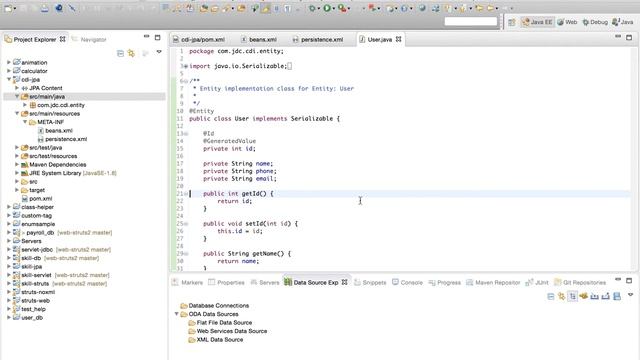Viewport: 640px width, 360px height.
Task: Select the XML Data Source folder
Action: 216,340
